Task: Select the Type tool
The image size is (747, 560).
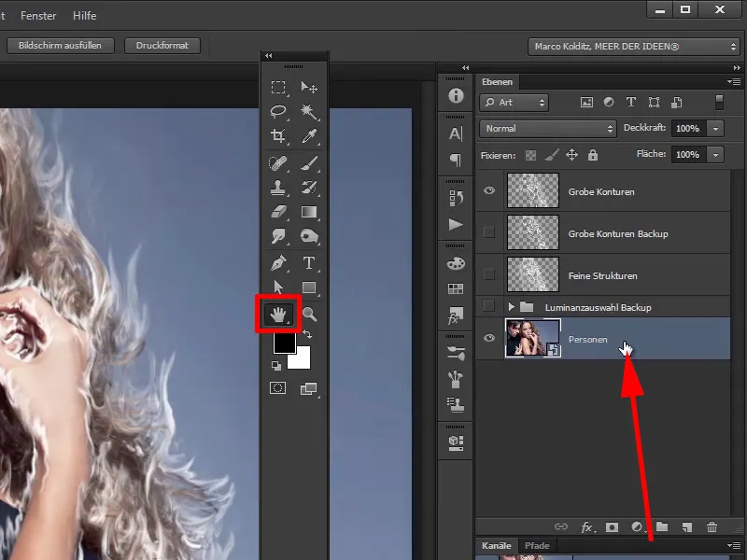Action: [x=309, y=263]
